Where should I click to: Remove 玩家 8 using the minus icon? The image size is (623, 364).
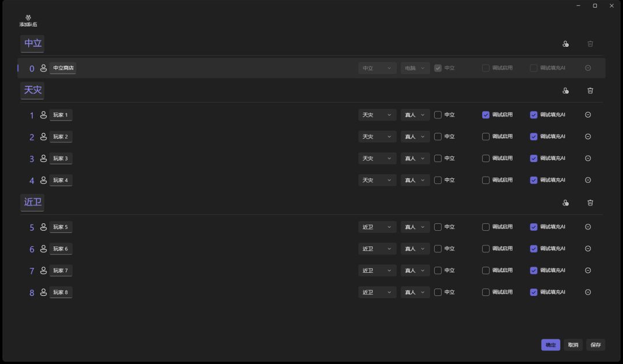pyautogui.click(x=588, y=292)
